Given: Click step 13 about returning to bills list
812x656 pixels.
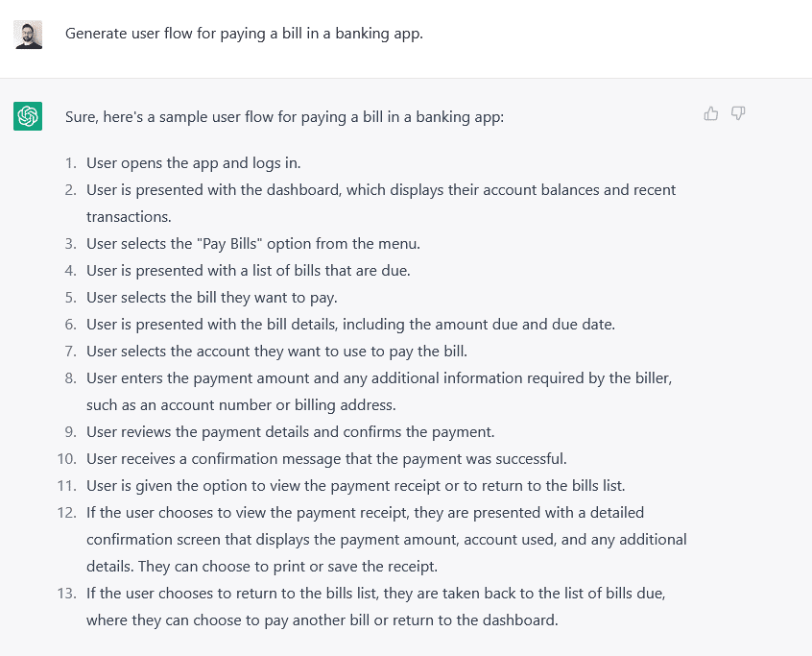Looking at the screenshot, I should [x=376, y=607].
